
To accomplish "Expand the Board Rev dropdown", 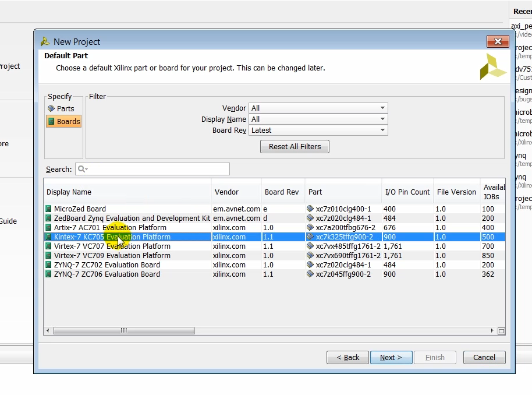I will [318, 131].
